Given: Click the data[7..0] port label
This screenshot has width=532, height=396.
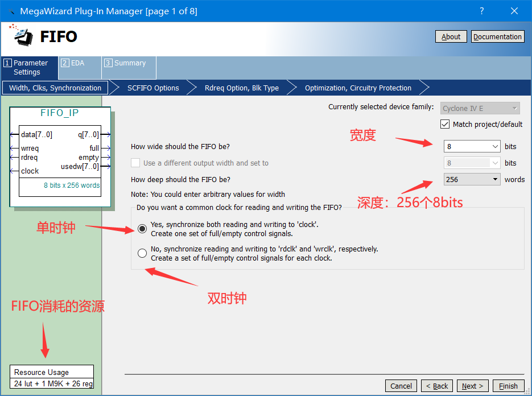Looking at the screenshot, I should click(x=36, y=135).
